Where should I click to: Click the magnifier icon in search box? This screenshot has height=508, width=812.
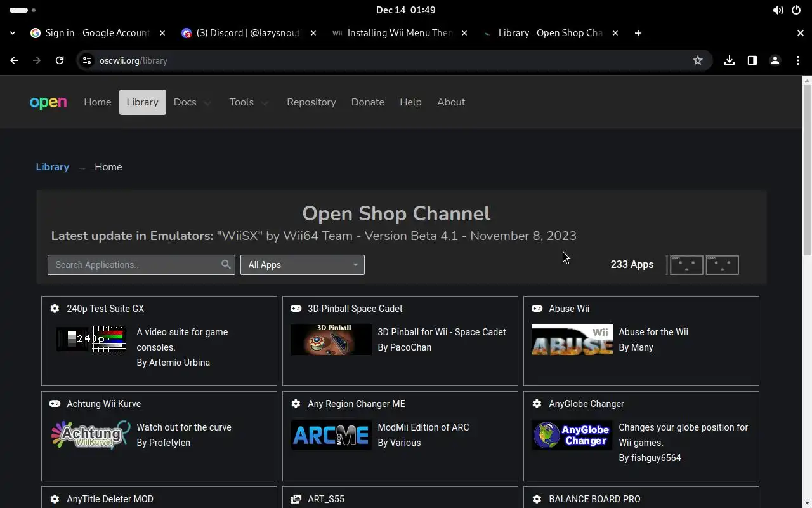tap(226, 264)
